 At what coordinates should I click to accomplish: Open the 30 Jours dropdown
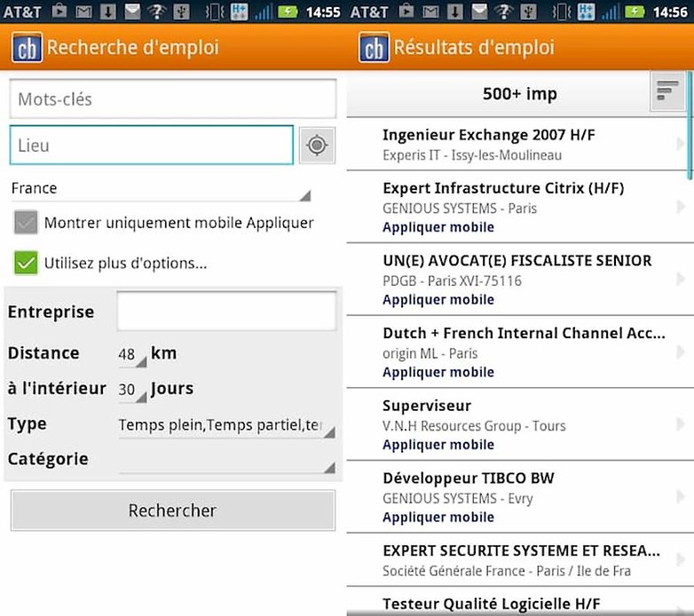pyautogui.click(x=132, y=391)
